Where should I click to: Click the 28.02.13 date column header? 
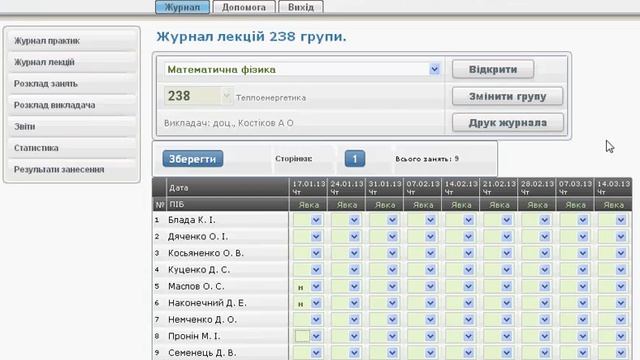pyautogui.click(x=537, y=187)
